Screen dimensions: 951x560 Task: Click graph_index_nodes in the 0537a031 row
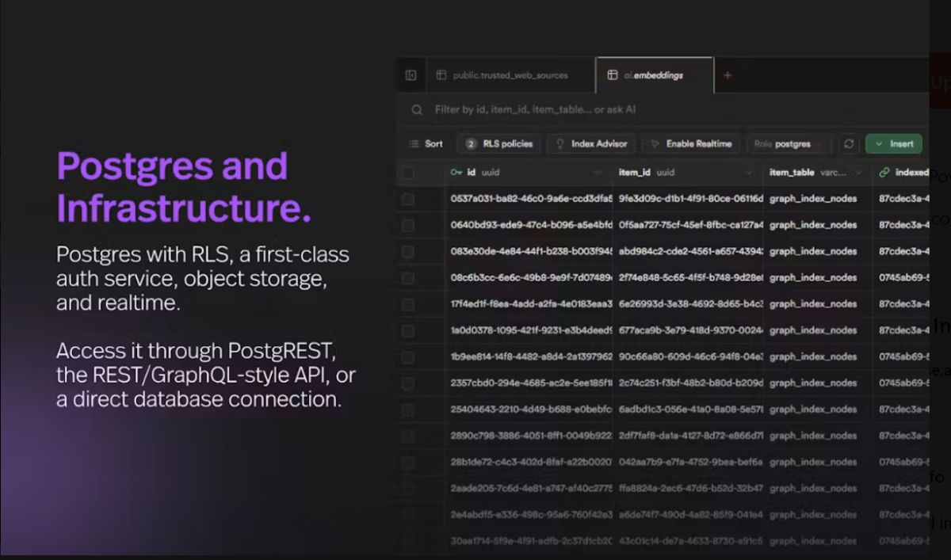tap(813, 199)
